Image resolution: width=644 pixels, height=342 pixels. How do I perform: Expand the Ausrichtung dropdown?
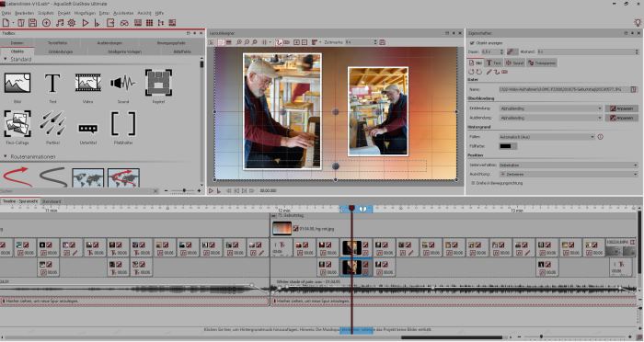pyautogui.click(x=569, y=174)
